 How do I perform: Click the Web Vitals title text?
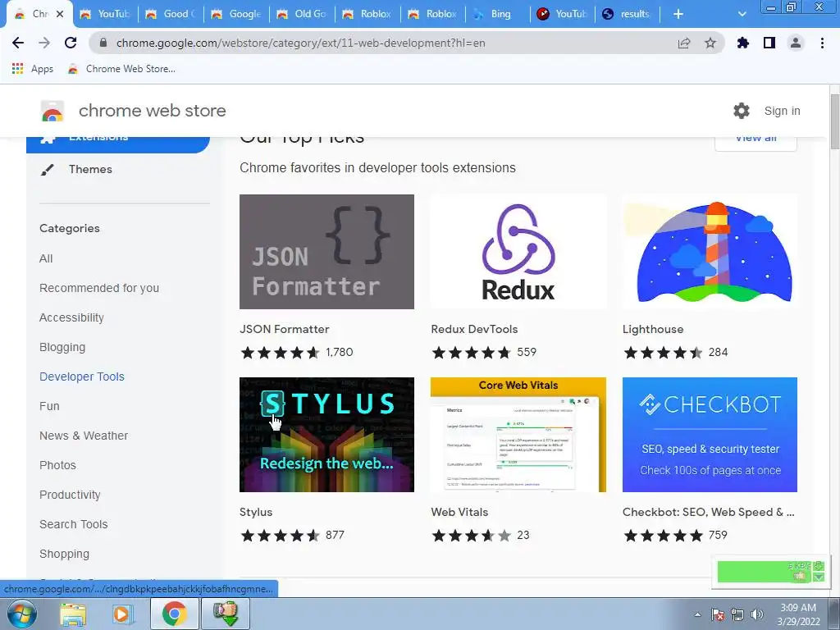(x=459, y=512)
